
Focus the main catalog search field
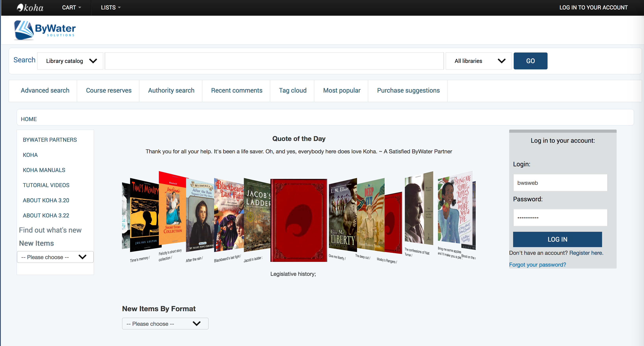[274, 61]
